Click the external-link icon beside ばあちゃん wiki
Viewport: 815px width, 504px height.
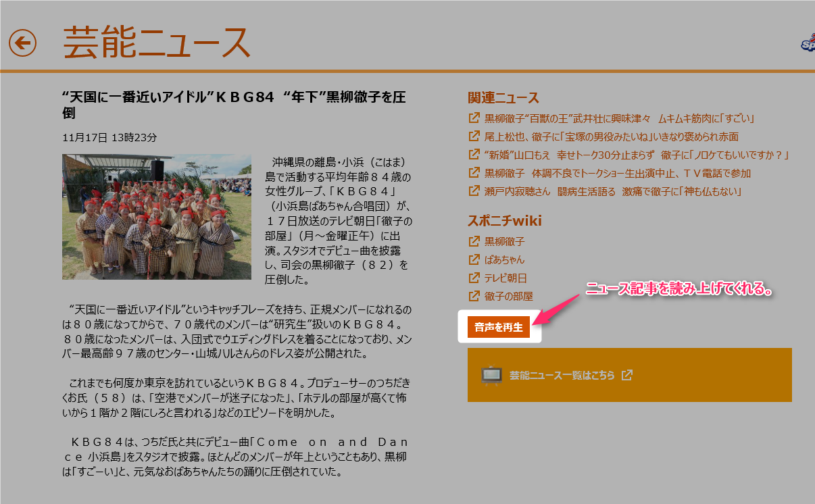(x=474, y=260)
